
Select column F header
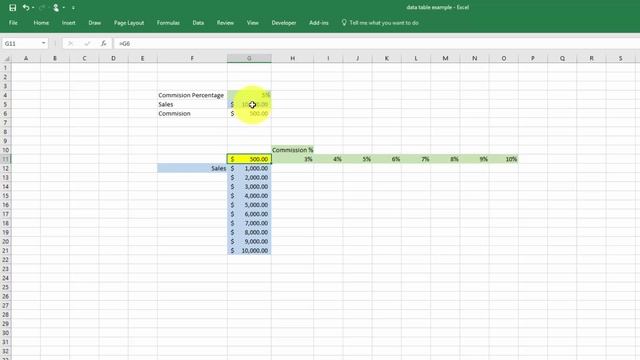[x=192, y=58]
